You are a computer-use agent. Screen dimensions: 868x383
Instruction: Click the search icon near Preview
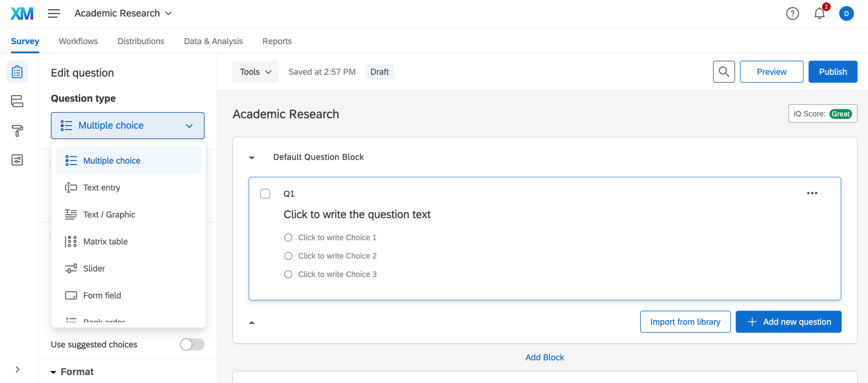[724, 72]
